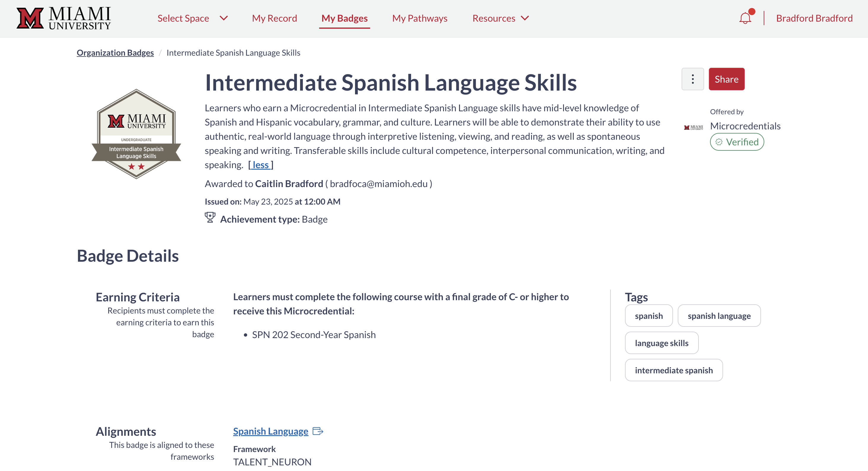
Task: Switch to My Pathways tab
Action: coord(420,18)
